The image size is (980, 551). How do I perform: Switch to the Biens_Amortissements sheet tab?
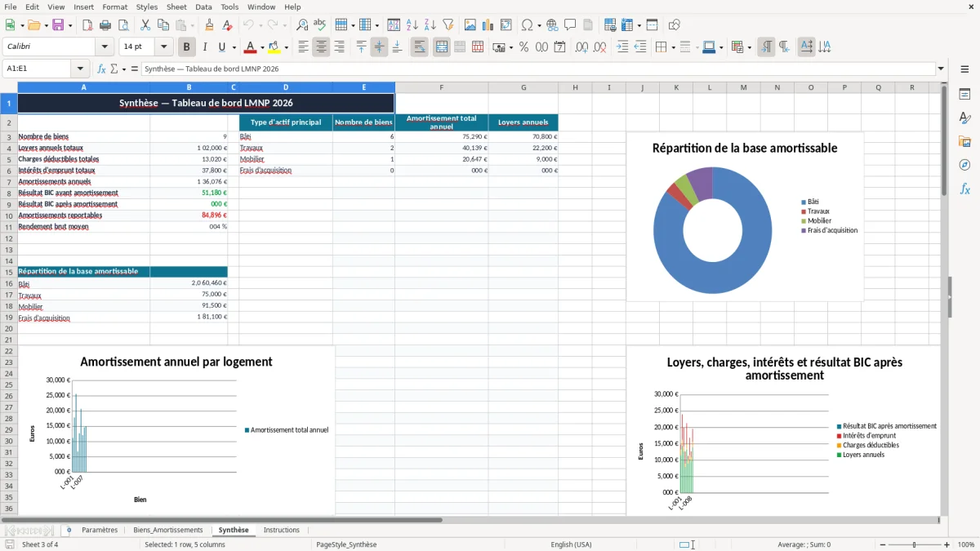click(168, 530)
